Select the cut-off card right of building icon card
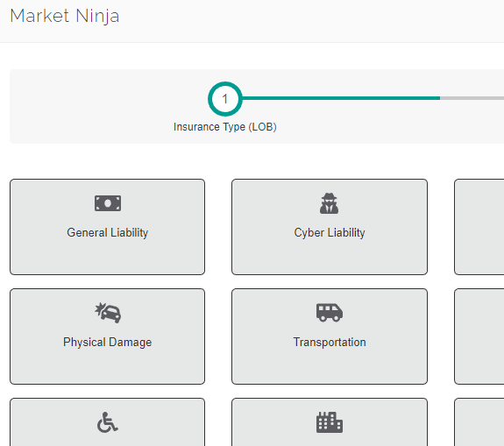504x446 pixels. (x=479, y=421)
